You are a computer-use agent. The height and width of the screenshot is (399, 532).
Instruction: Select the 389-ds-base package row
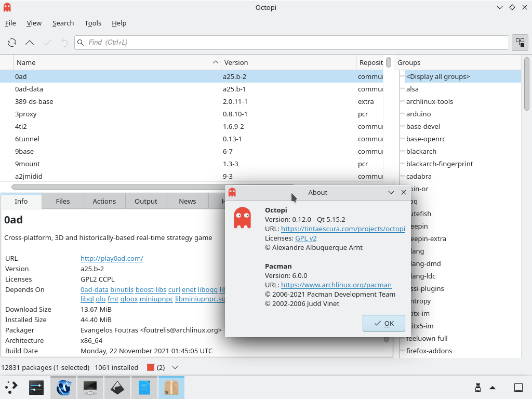(x=191, y=101)
